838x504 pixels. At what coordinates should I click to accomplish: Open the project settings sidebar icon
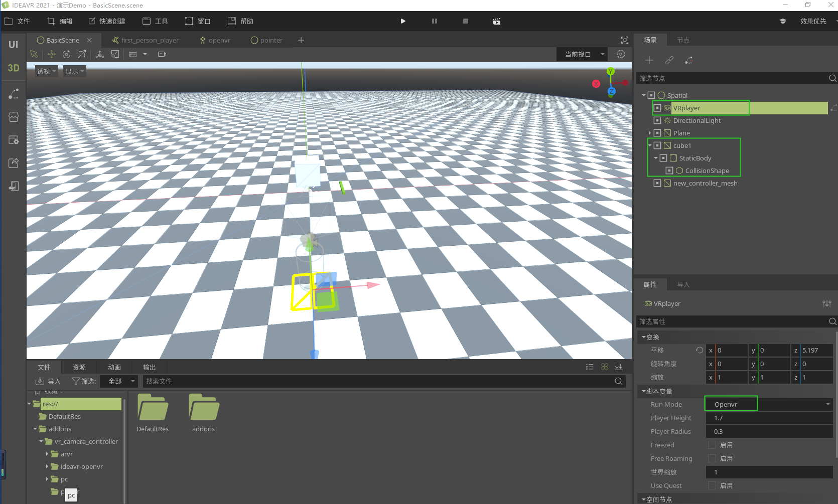tap(14, 140)
